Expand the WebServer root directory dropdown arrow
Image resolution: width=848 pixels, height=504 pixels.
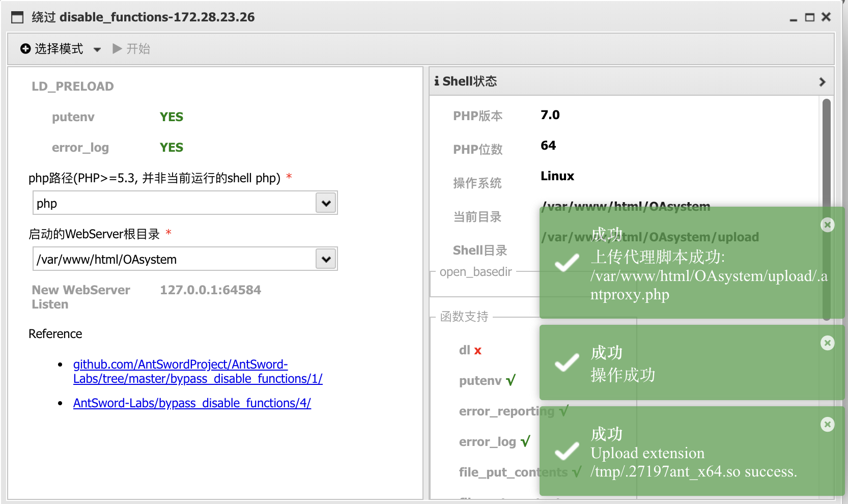326,259
